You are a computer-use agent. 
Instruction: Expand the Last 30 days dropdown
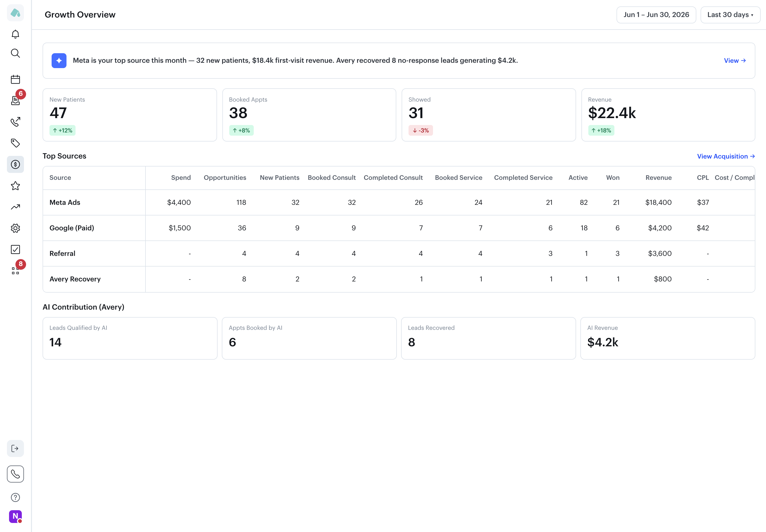coord(730,15)
